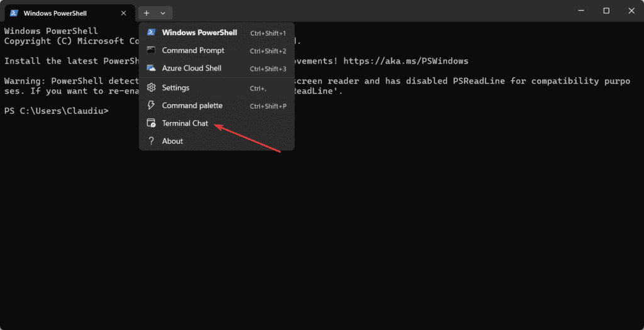644x330 pixels.
Task: Click the PowerShell icon in dropdown menu
Action: (x=151, y=33)
